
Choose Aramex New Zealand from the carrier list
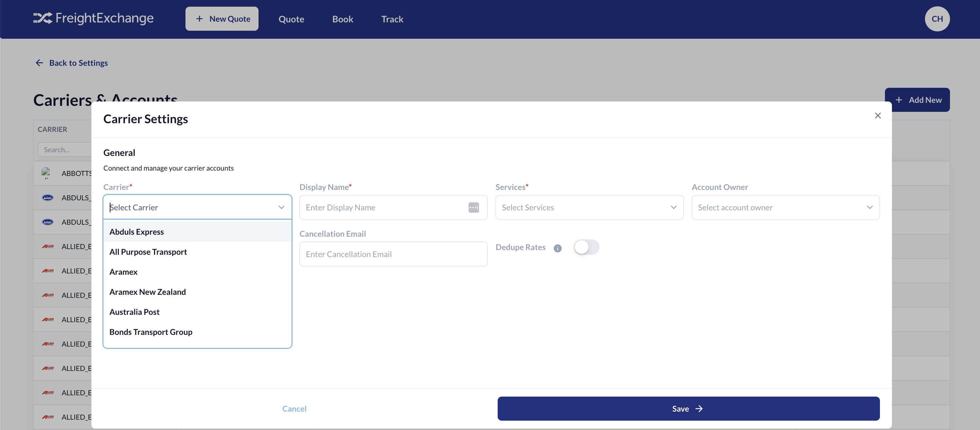(148, 292)
